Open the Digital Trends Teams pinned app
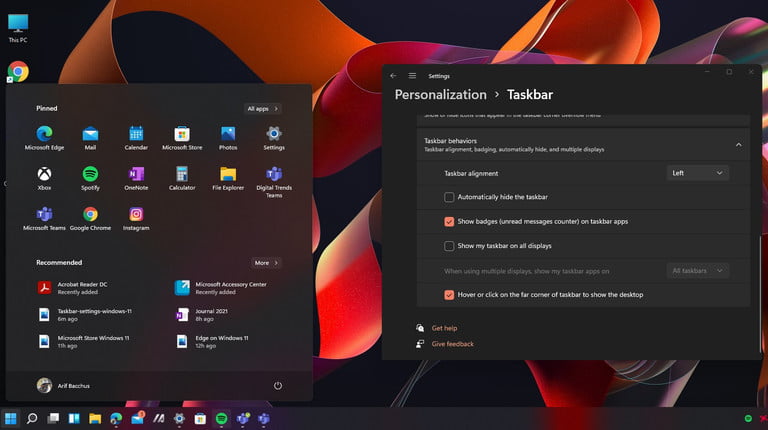Image resolution: width=768 pixels, height=430 pixels. coord(274,182)
